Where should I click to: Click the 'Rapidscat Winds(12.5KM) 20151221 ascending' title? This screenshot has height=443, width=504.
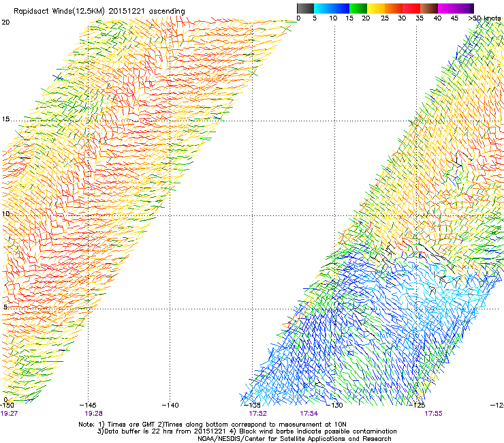[x=99, y=12]
